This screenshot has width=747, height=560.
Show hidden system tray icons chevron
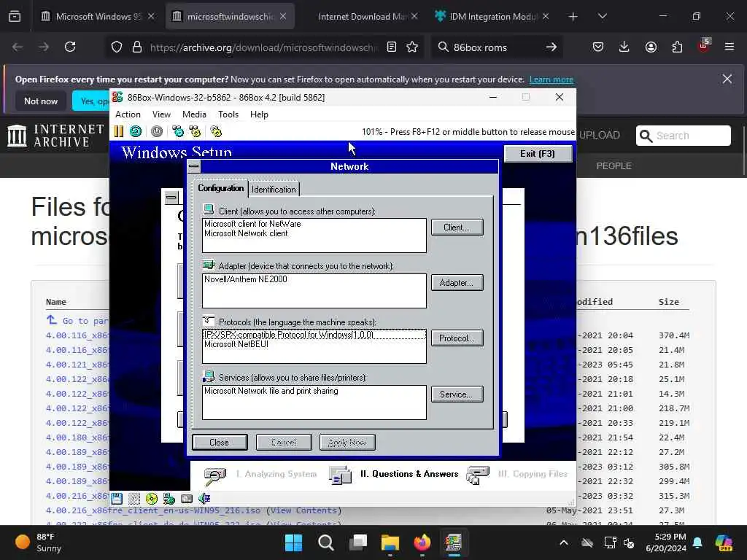point(564,542)
